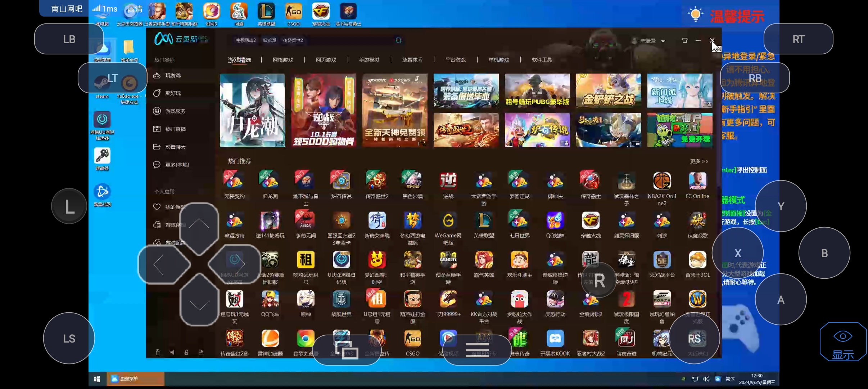Open the 租号畅玩PUBG豪华版 banner
The image size is (868, 389).
pyautogui.click(x=537, y=91)
